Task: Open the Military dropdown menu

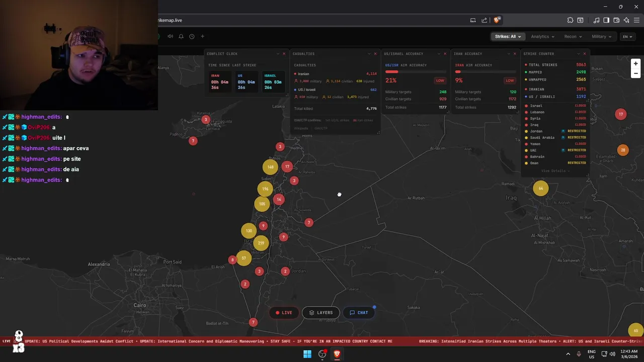Action: tap(601, 36)
